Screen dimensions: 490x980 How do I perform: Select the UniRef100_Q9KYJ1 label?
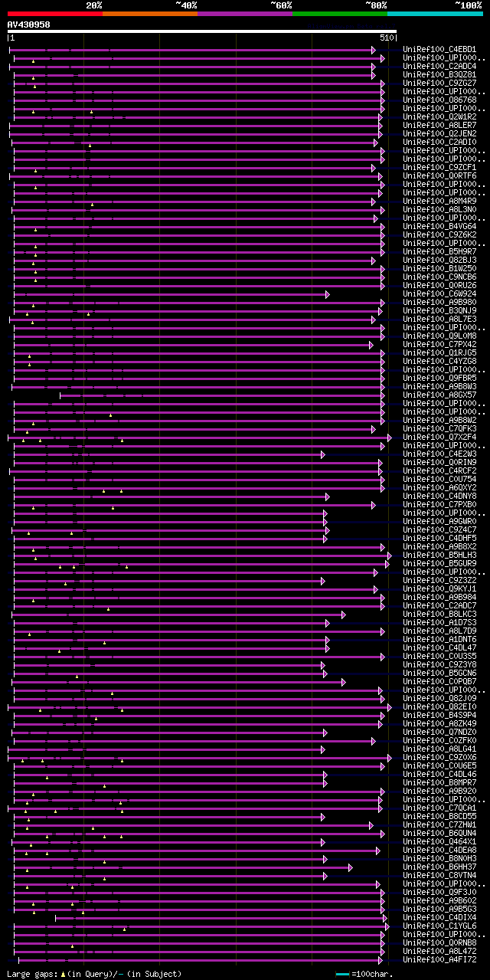pyautogui.click(x=439, y=589)
